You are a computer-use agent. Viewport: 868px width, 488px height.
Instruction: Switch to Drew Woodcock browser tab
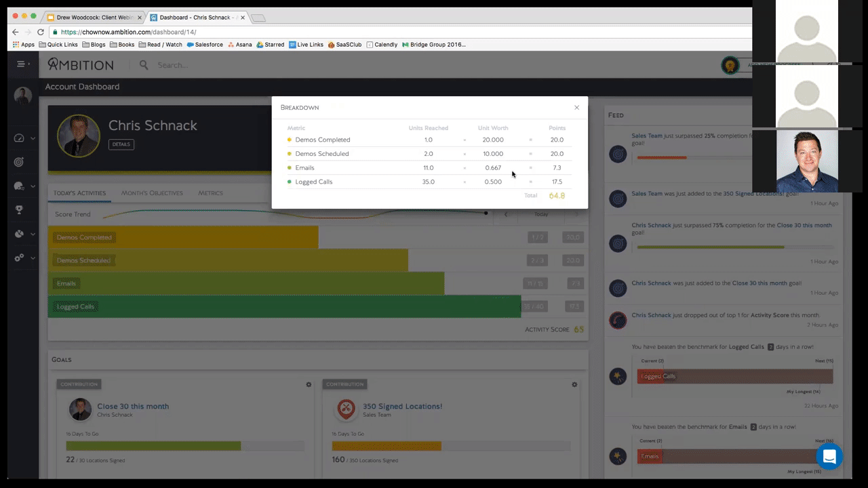pyautogui.click(x=94, y=17)
